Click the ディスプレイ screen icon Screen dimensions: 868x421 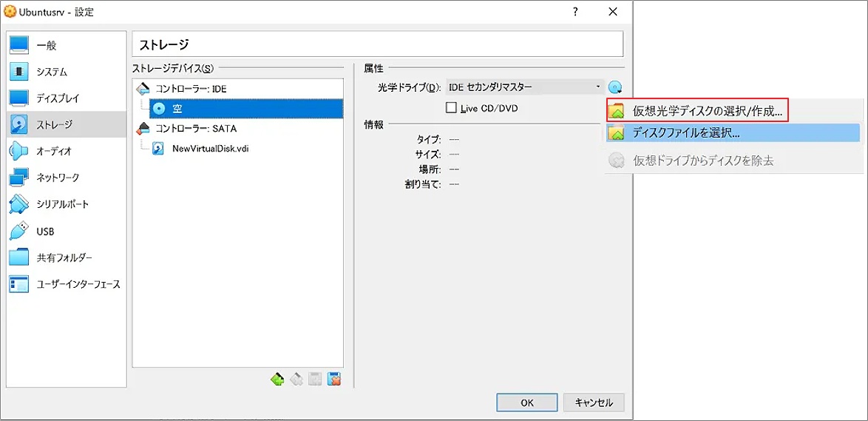pyautogui.click(x=18, y=98)
